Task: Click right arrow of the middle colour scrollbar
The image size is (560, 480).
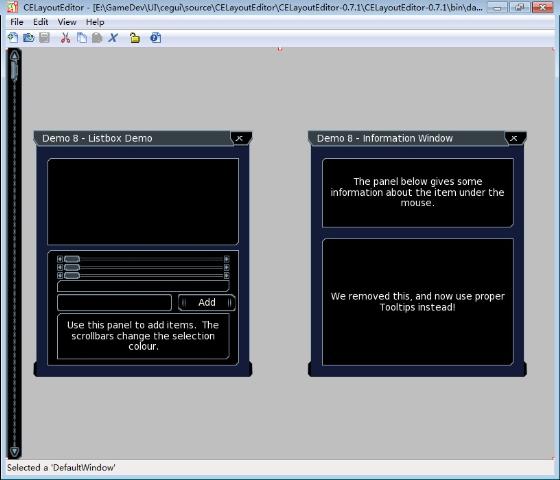Action: click(x=226, y=267)
